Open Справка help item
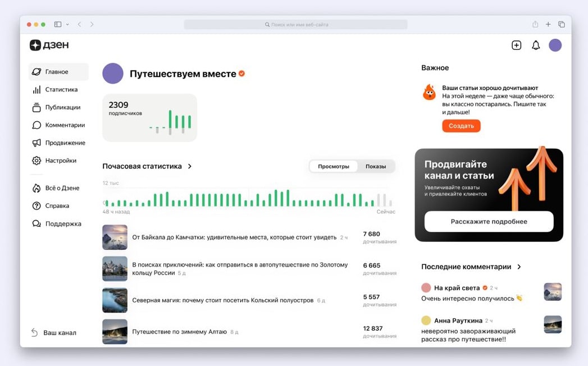 51,206
